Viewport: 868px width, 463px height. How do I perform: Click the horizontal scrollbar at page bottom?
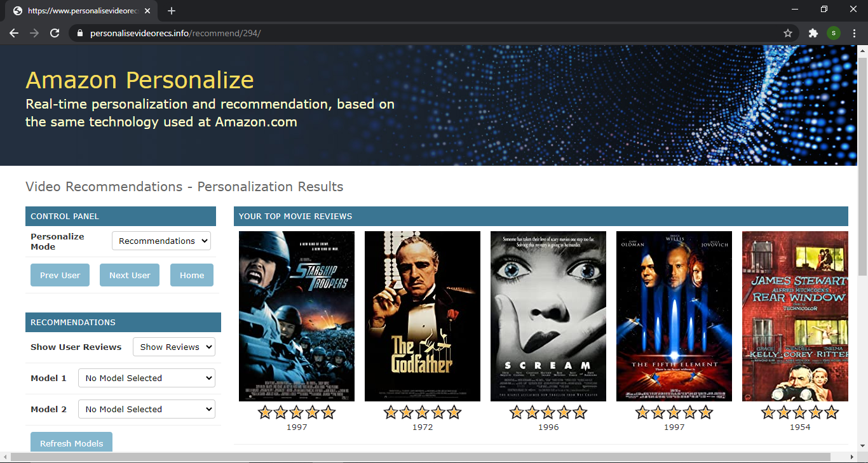(419, 457)
